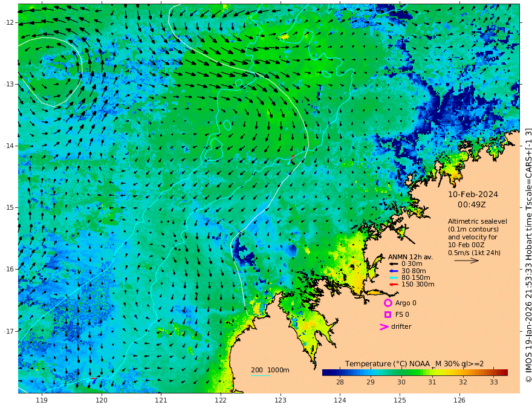Click the longitude axis label '124'

click(x=340, y=400)
